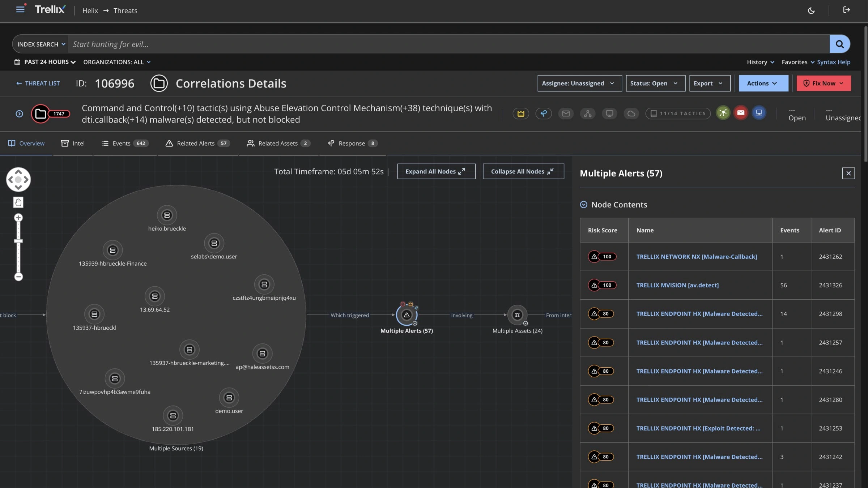Switch to the Intel tab
Screen dimensions: 868x488
73,144
